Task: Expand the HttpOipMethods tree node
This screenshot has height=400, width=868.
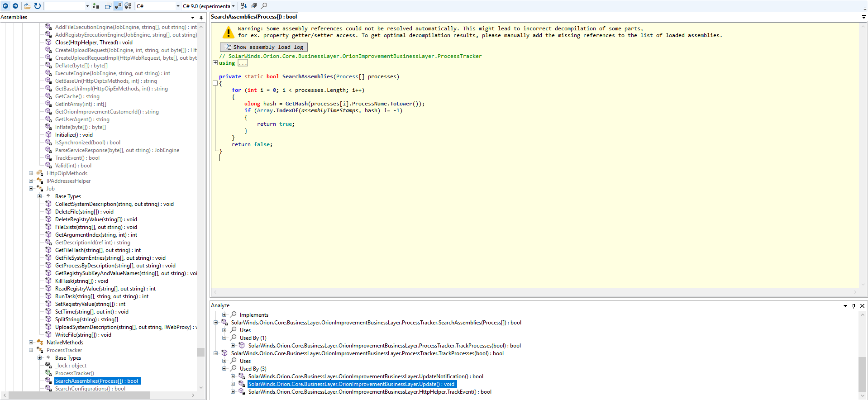Action: 31,173
